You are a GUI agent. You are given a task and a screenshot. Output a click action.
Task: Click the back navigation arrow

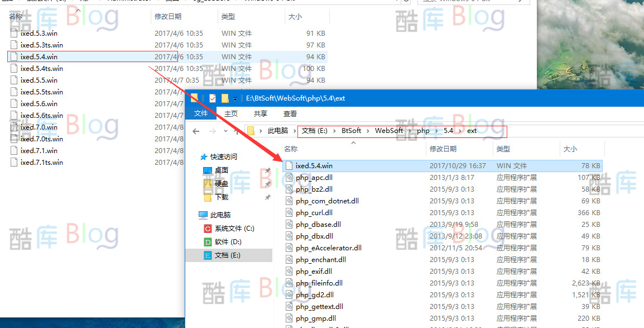(196, 131)
